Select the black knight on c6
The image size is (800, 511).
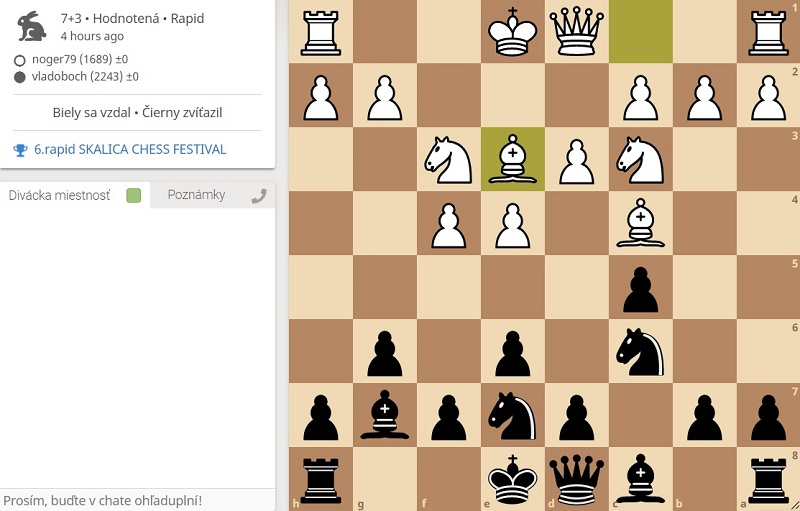pos(641,351)
